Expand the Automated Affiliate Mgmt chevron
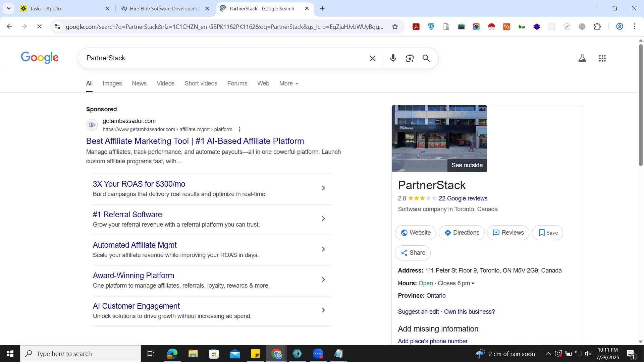The image size is (644, 362). point(323,249)
